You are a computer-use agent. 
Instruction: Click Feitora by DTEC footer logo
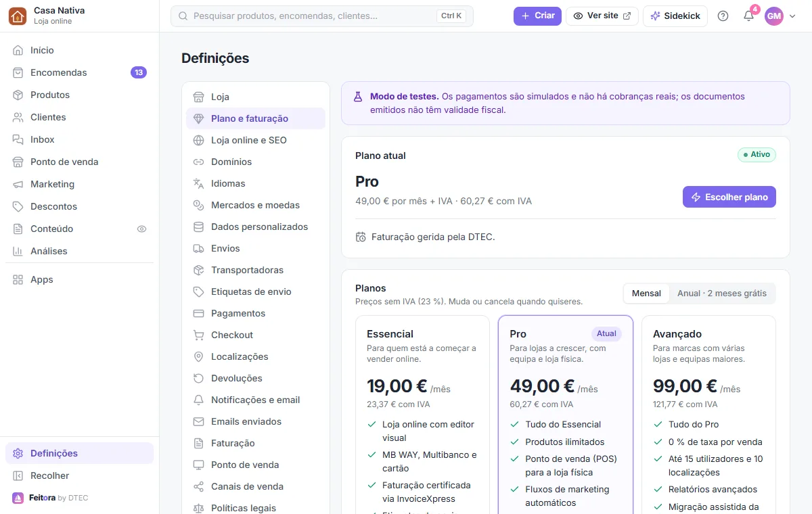coord(50,498)
